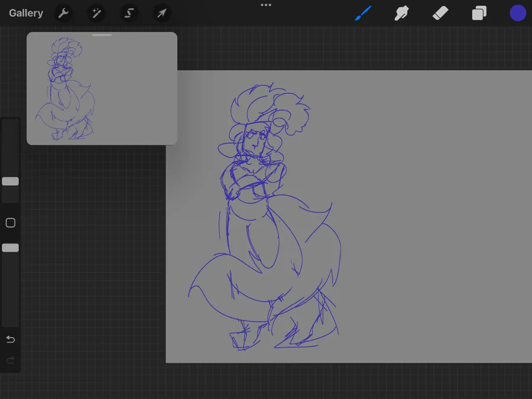The width and height of the screenshot is (532, 399).
Task: Redo the last undone action
Action: (11, 359)
